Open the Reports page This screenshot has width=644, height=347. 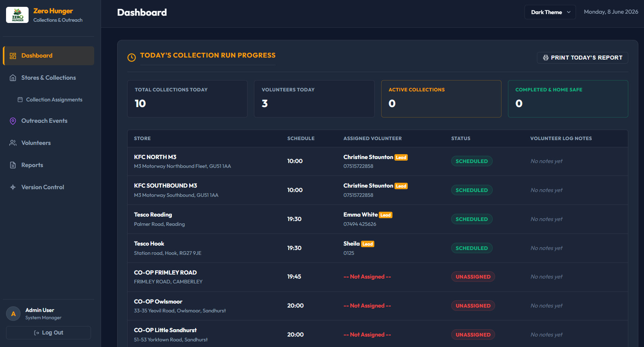[48, 165]
